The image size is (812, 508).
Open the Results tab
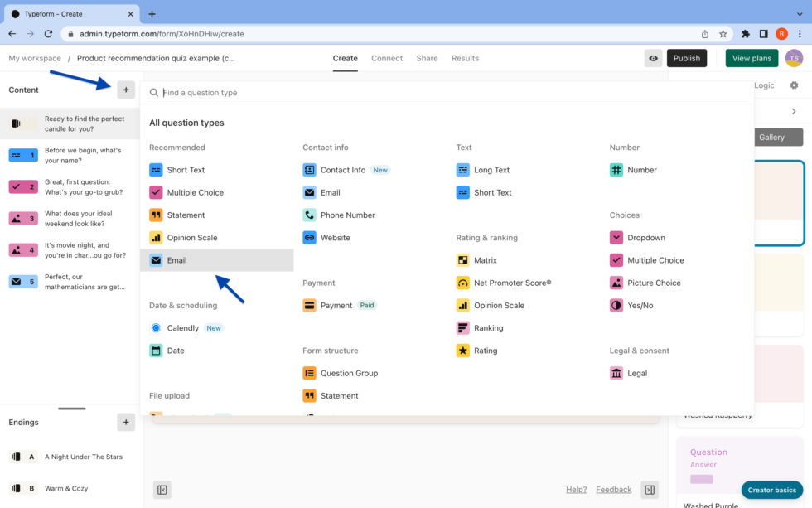tap(465, 58)
